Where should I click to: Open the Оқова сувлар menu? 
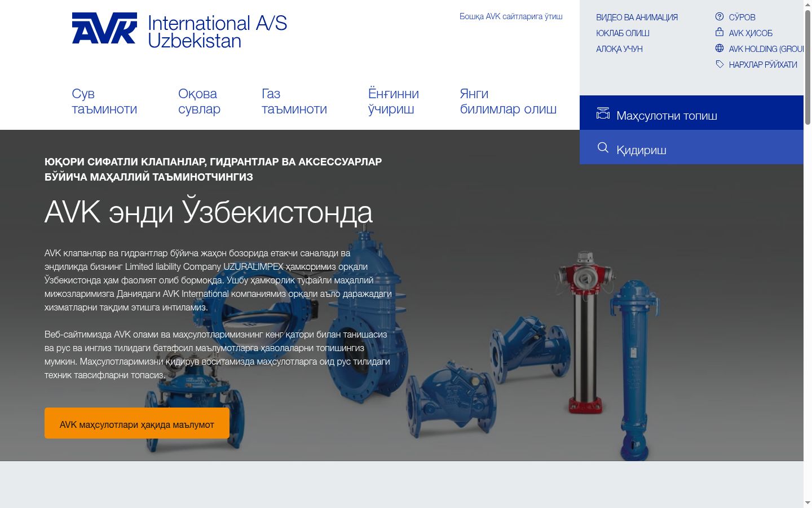coord(199,101)
